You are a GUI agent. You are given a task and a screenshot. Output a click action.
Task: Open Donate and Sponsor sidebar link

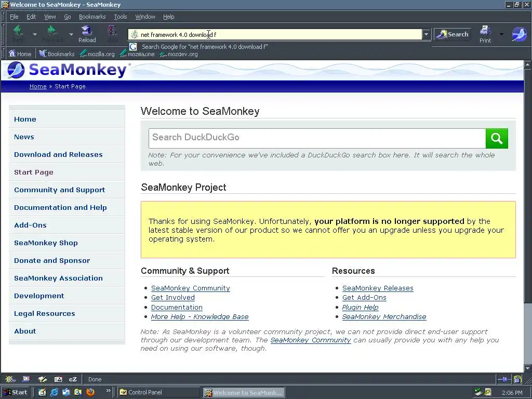52,260
